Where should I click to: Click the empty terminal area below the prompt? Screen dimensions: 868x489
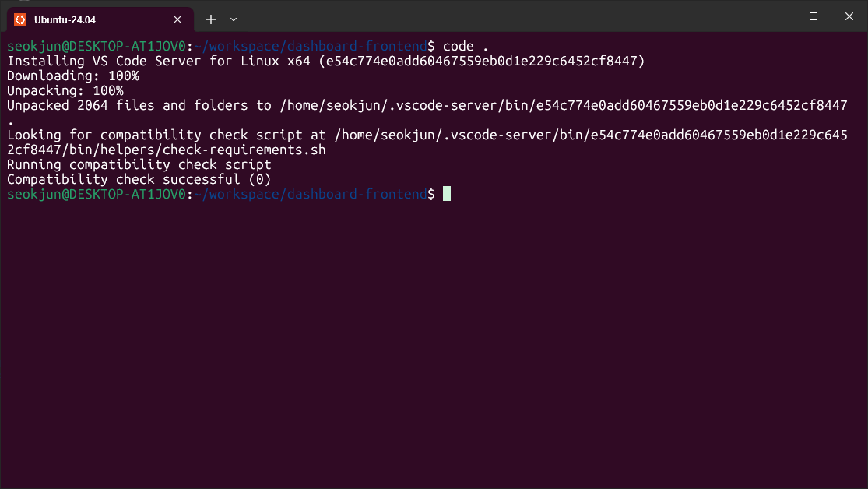[x=428, y=335]
